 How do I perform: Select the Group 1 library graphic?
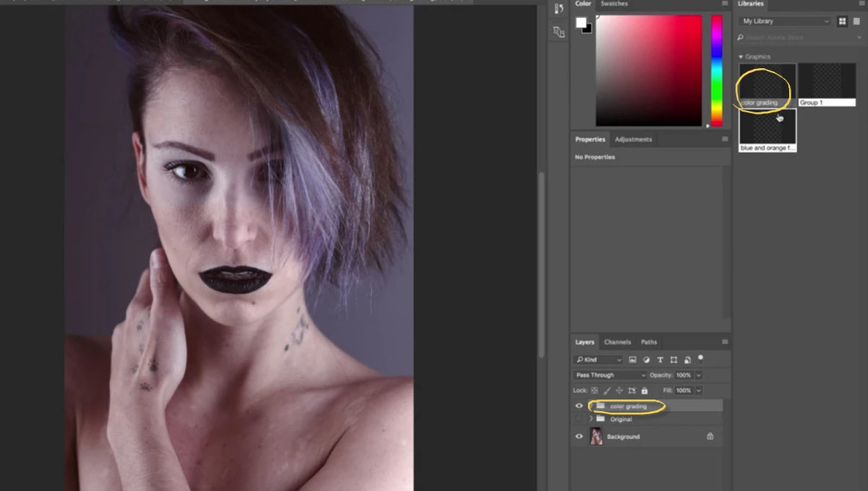827,85
